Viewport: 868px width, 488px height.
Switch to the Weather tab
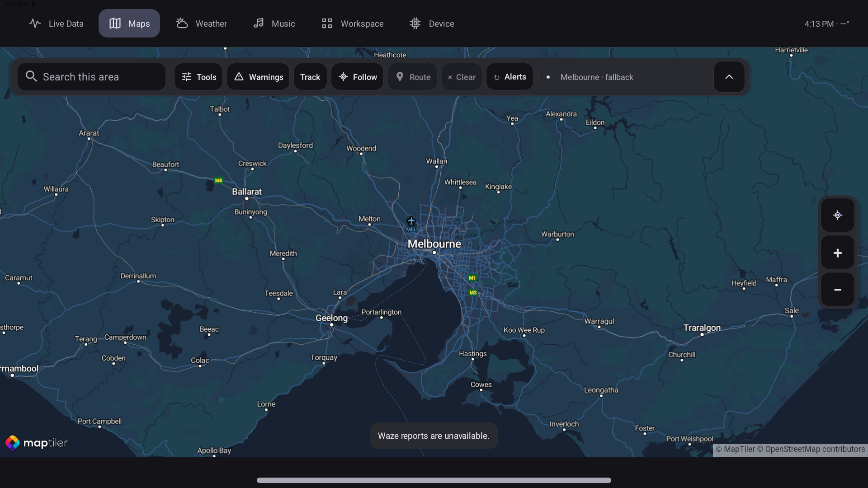201,23
